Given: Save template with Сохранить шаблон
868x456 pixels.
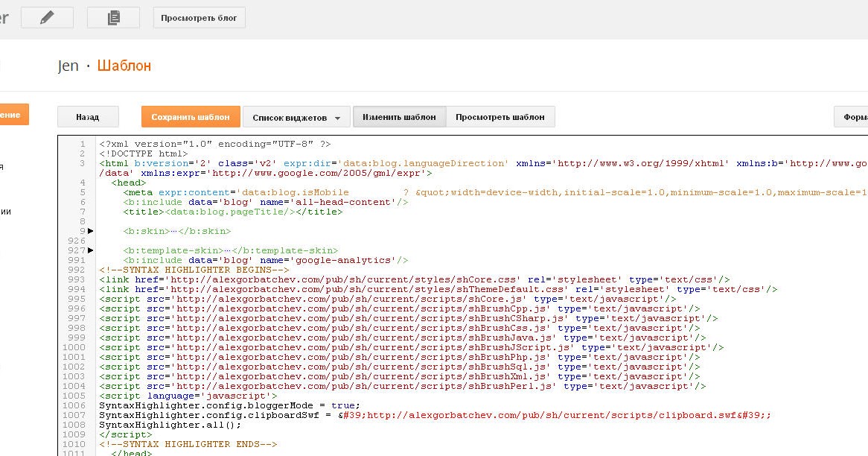Looking at the screenshot, I should click(191, 117).
